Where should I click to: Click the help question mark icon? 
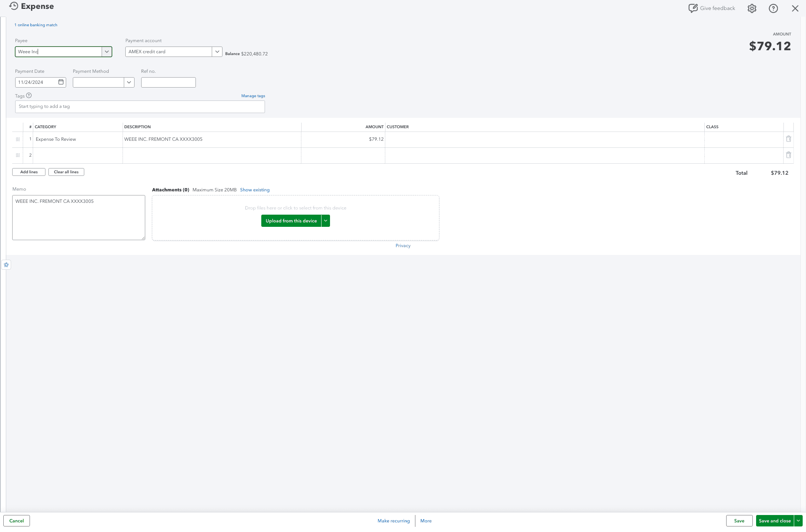[773, 8]
